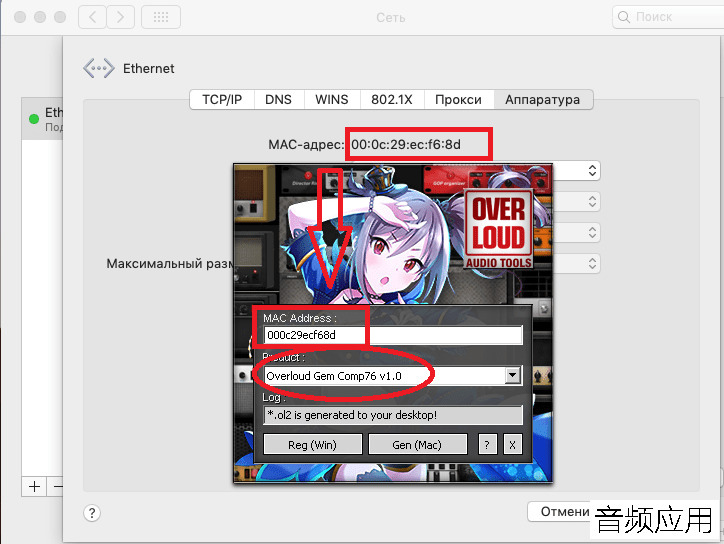Click the Reg (Win) button

[x=313, y=445]
